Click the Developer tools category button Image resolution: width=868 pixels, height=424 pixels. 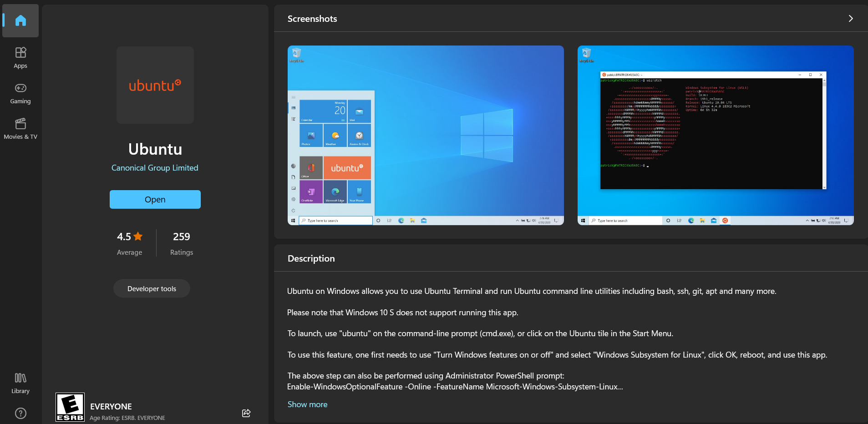152,288
